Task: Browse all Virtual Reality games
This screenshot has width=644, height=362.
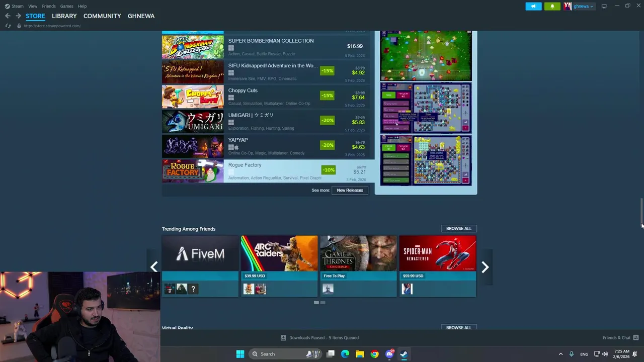Action: [x=458, y=327]
